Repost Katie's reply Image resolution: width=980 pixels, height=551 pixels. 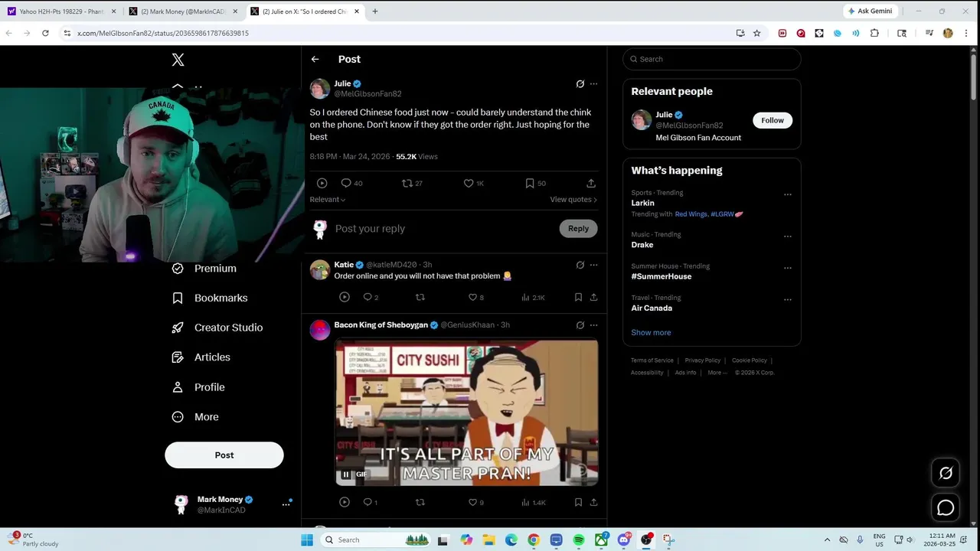420,297
